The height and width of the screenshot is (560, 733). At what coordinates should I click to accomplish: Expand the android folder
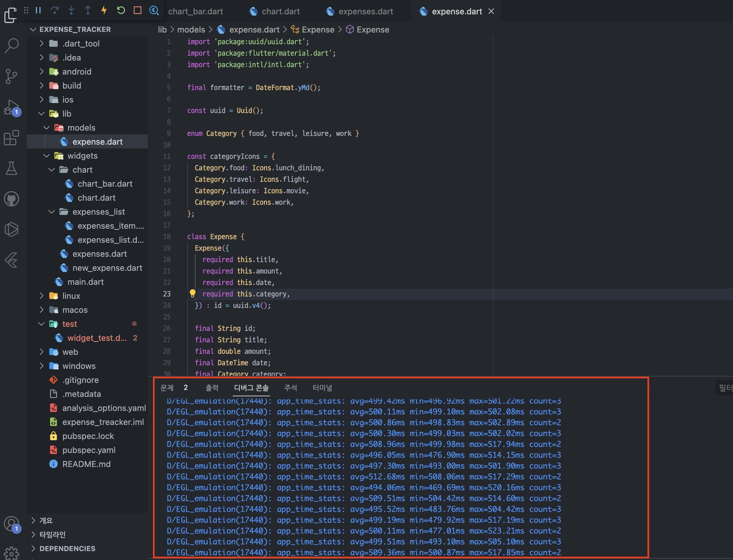41,72
